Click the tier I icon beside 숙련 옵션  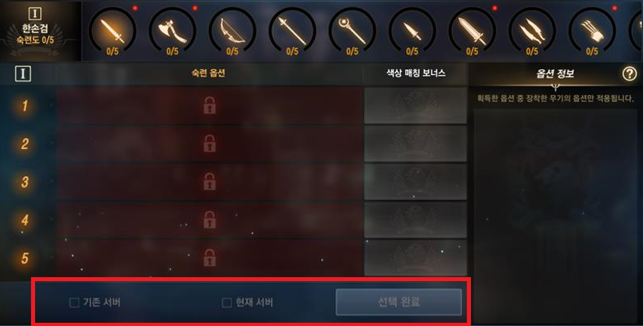pos(23,74)
